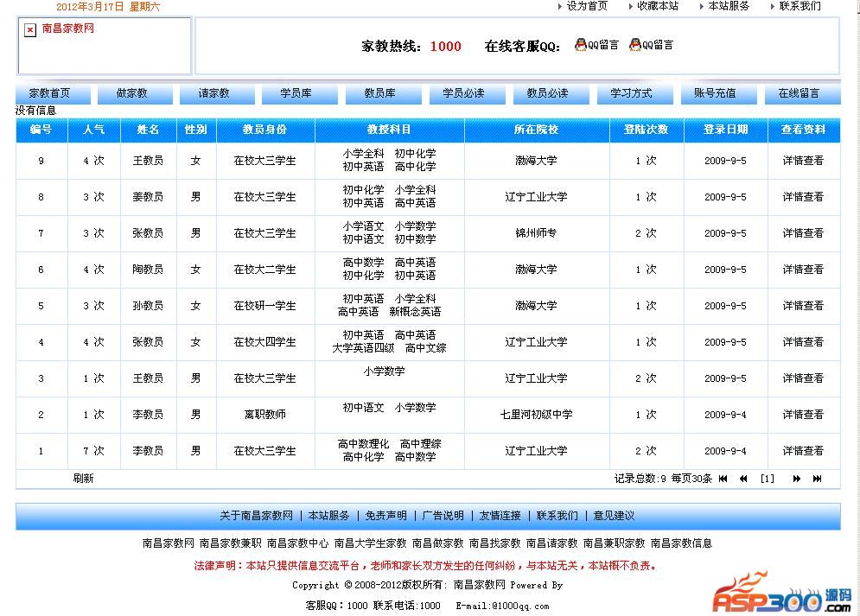This screenshot has width=860, height=616.
Task: Click 刷新 to refresh the list
Action: coord(83,479)
